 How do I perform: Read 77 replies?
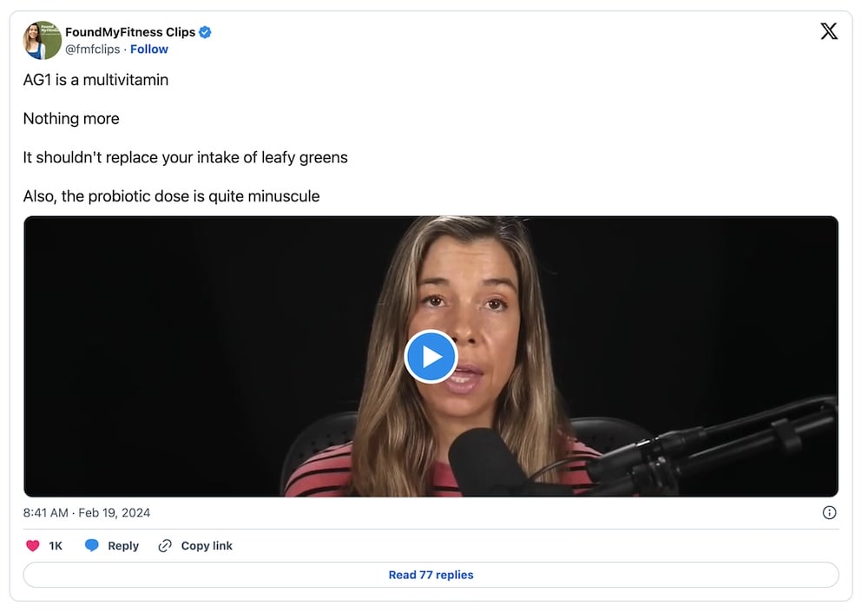click(x=431, y=575)
